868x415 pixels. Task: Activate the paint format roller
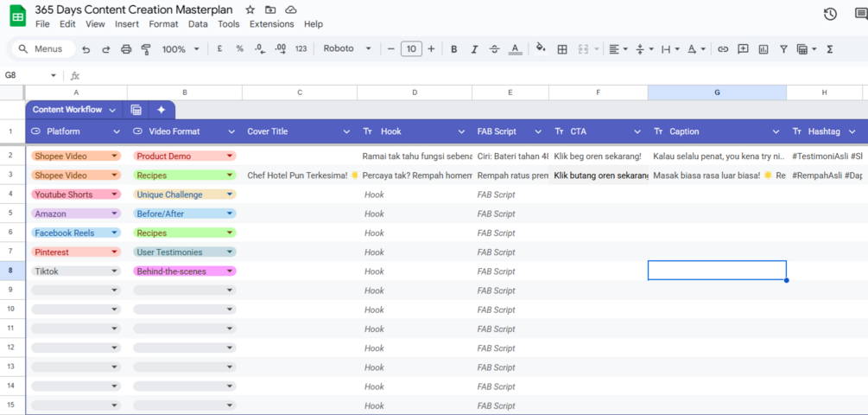146,49
